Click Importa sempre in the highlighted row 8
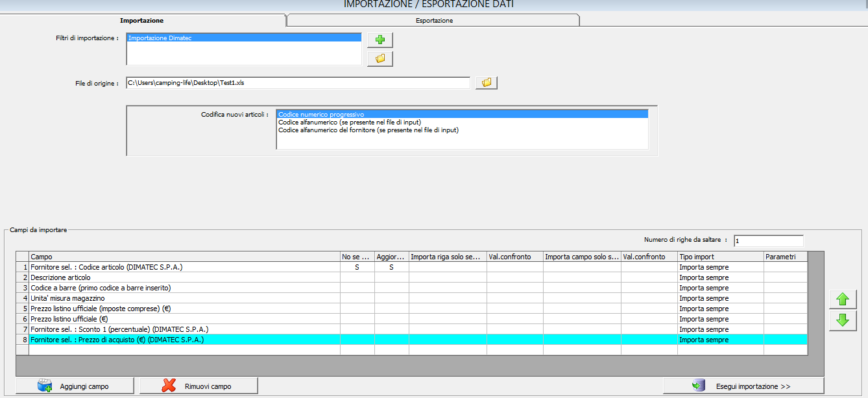Viewport: 868px width, 398px height. point(720,340)
